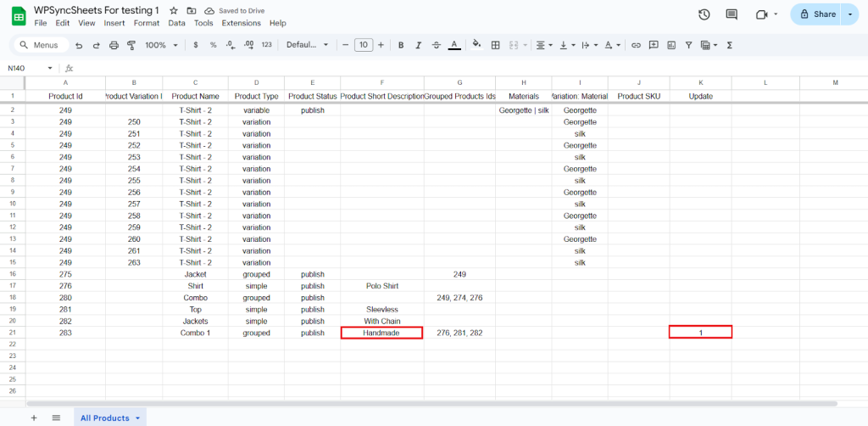Click the Menus search box
This screenshot has width=868, height=426.
coord(41,45)
